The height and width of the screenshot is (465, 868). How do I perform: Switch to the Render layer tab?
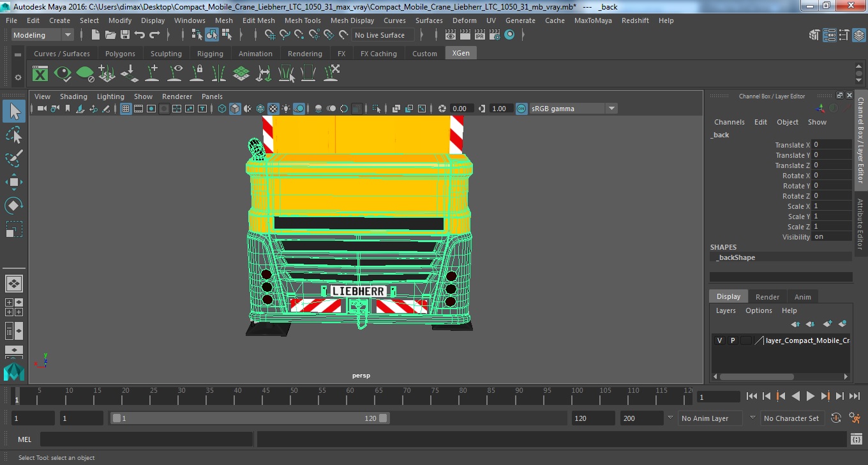[x=767, y=296]
